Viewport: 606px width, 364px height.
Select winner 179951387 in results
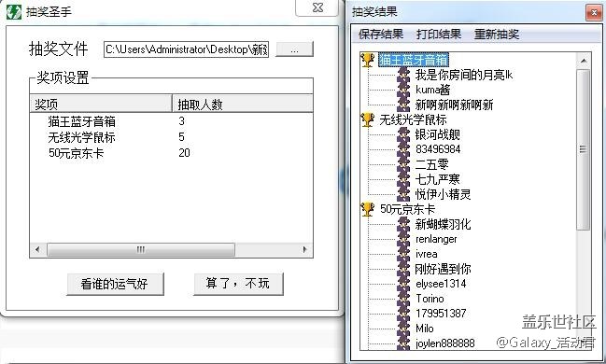(x=441, y=314)
